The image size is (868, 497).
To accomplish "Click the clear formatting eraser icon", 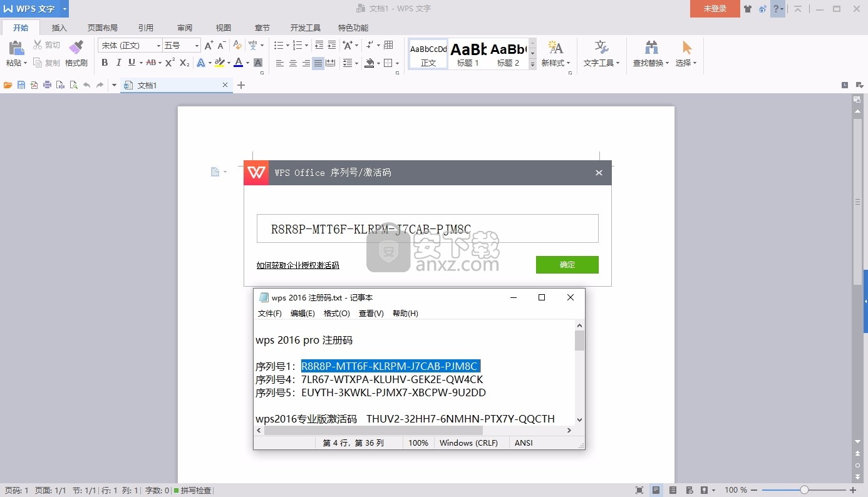I will point(237,45).
